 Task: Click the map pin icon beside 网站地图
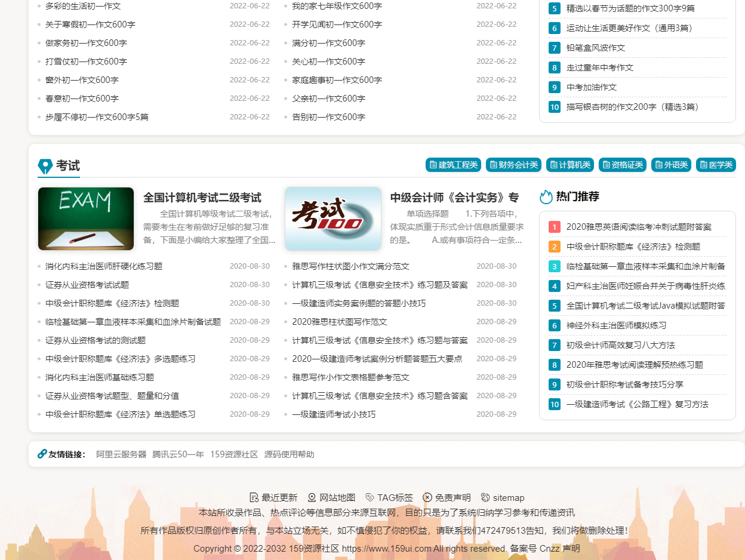[x=311, y=497]
